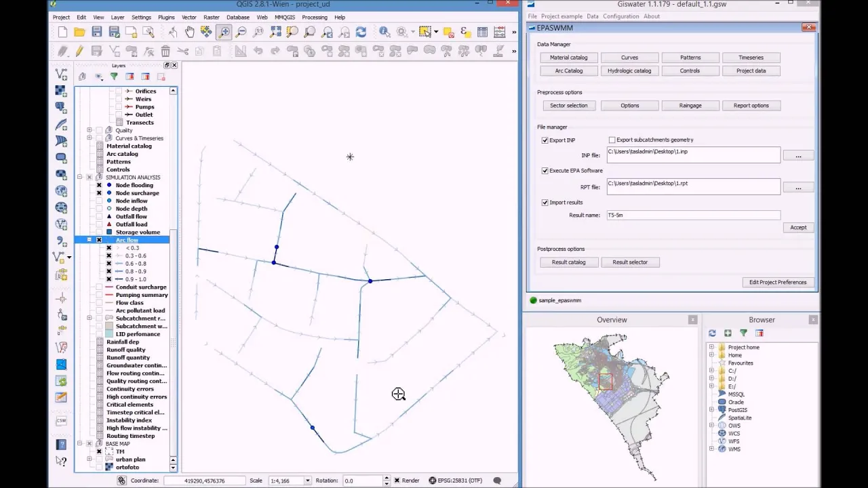868x488 pixels.
Task: Open the QGIS help contents icon
Action: point(61,445)
